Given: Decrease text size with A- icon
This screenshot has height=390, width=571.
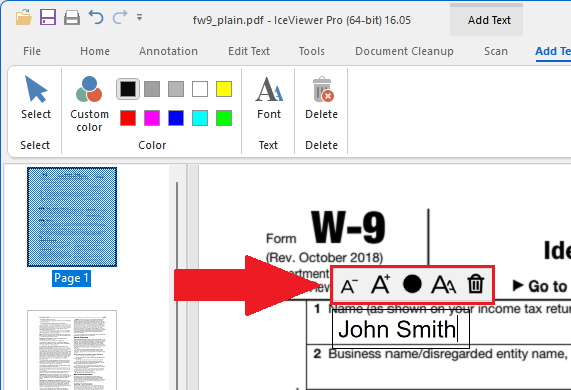Looking at the screenshot, I should click(349, 285).
